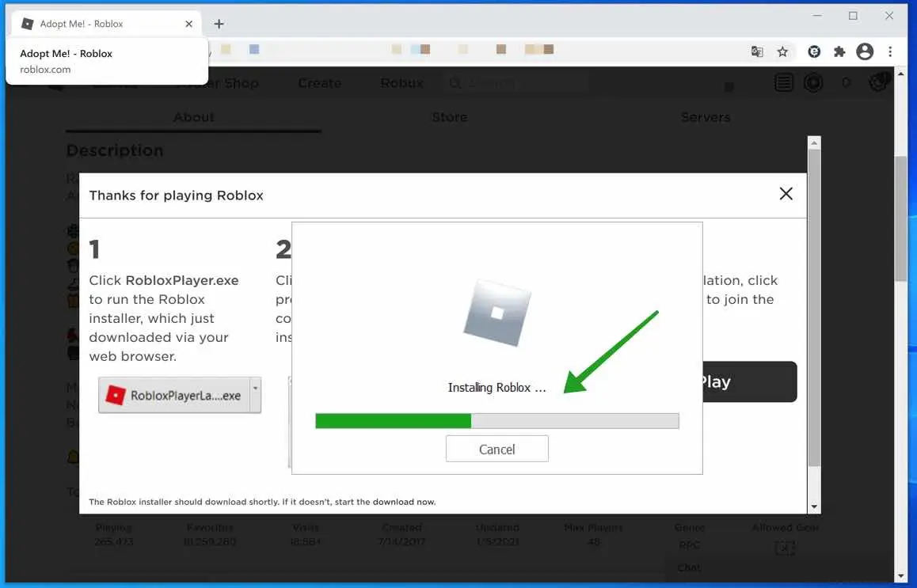917x588 pixels.
Task: Open the Chrome three-dot menu
Action: 890,52
